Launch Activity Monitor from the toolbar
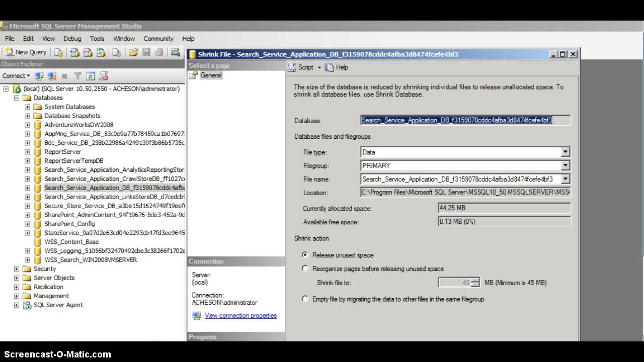Screen dimensions: 644x362 [175, 52]
